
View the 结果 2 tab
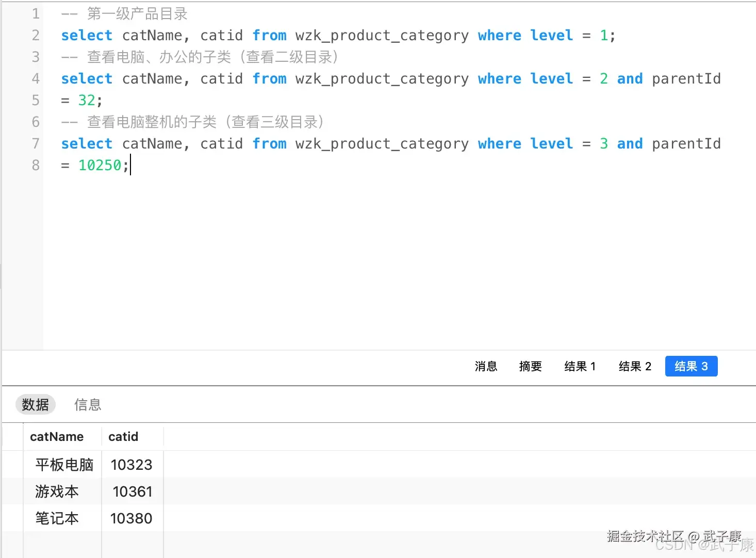tap(635, 366)
